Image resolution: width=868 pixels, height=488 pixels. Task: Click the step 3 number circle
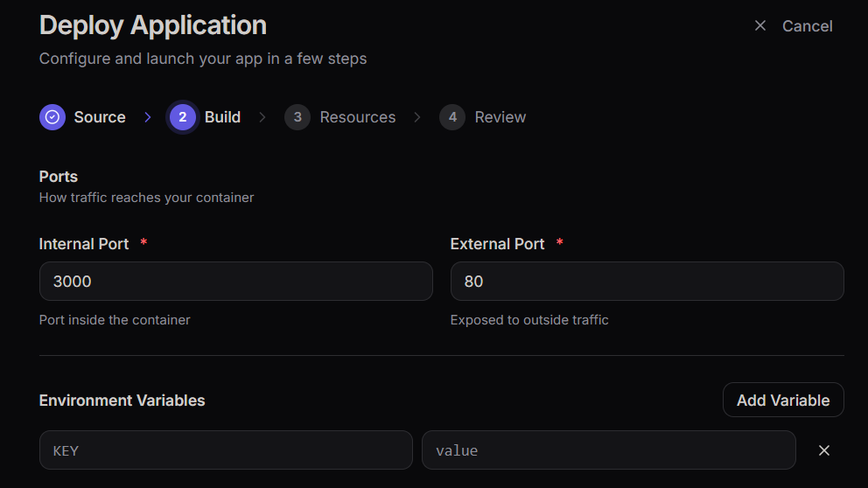(297, 117)
